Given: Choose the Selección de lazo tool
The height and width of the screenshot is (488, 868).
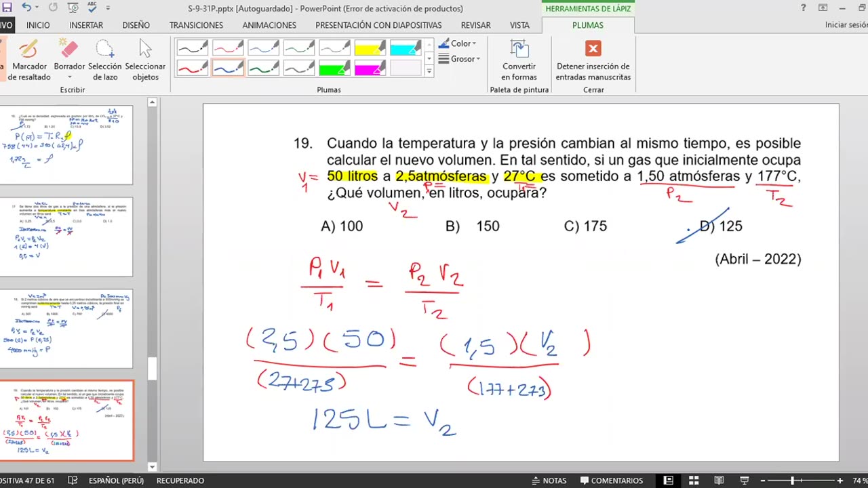Looking at the screenshot, I should (104, 60).
